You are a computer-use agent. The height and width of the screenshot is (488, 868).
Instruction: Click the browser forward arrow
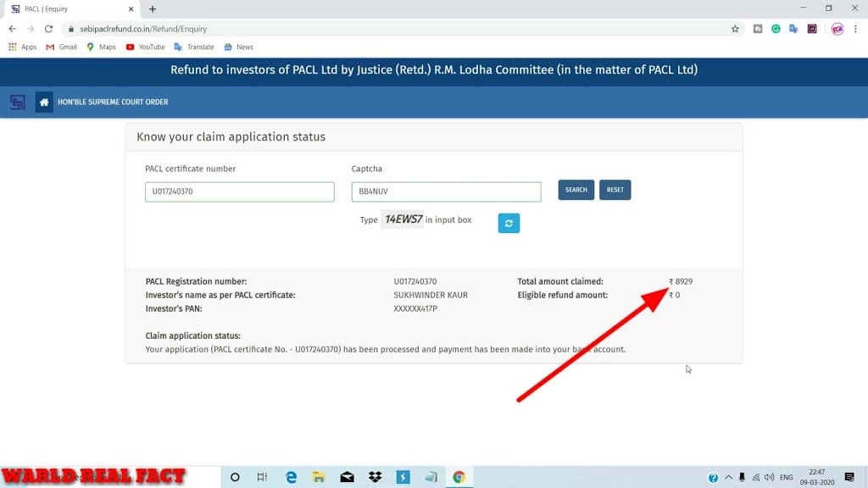(x=31, y=29)
